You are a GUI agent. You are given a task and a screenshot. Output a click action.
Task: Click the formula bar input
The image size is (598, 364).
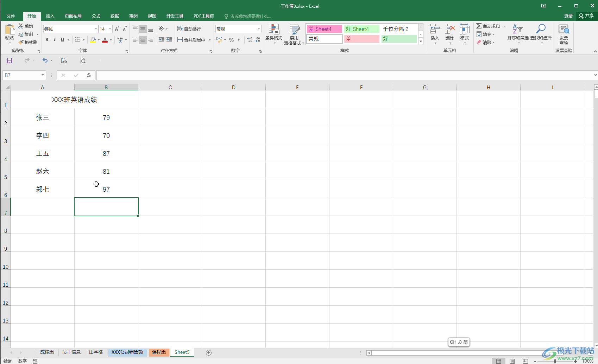345,75
